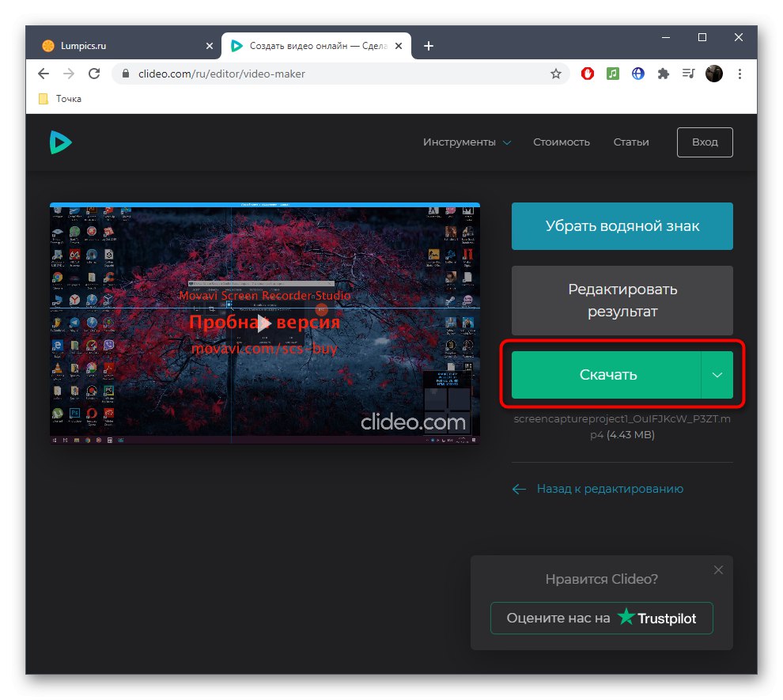Click the padlock icon in the address bar
Screen dimensions: 783x700
point(125,73)
